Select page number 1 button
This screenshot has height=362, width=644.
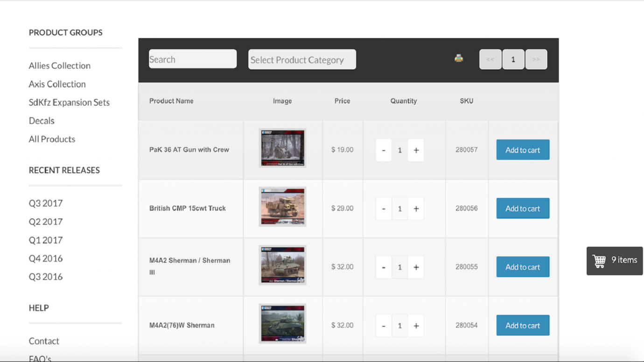[x=513, y=59]
